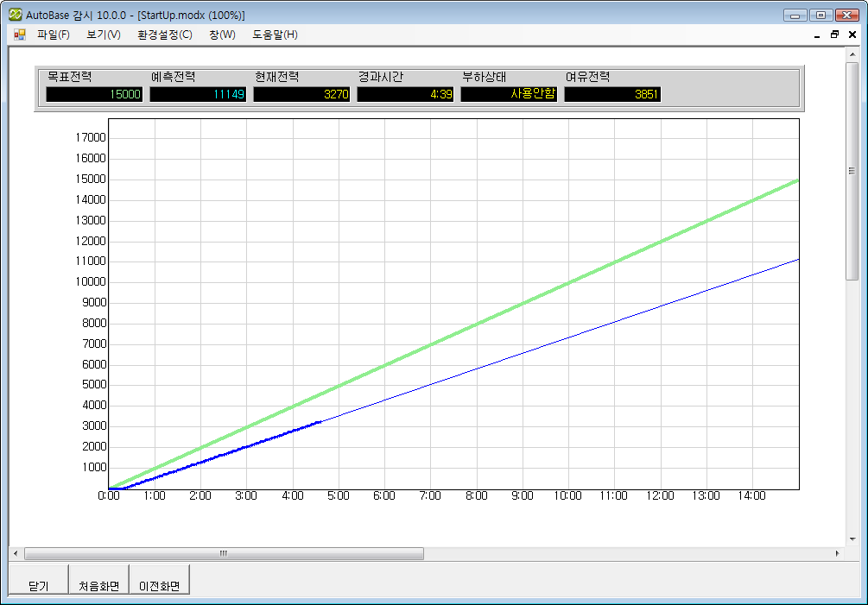This screenshot has height=605, width=868.
Task: Restore down the inner document window
Action: click(x=834, y=35)
